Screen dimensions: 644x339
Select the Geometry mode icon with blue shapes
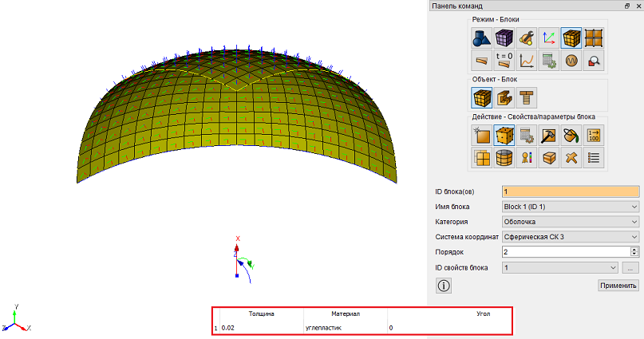(x=481, y=38)
